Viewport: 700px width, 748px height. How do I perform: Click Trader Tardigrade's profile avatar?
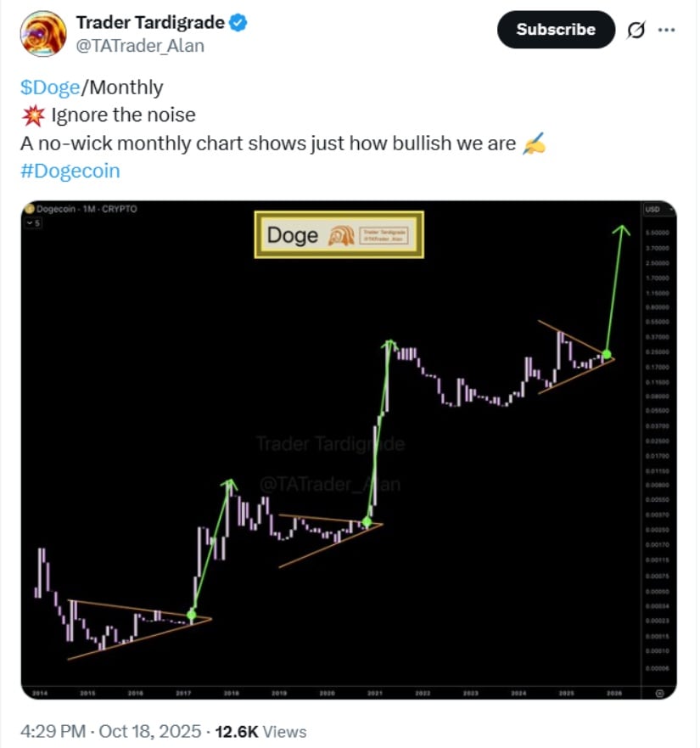42,34
